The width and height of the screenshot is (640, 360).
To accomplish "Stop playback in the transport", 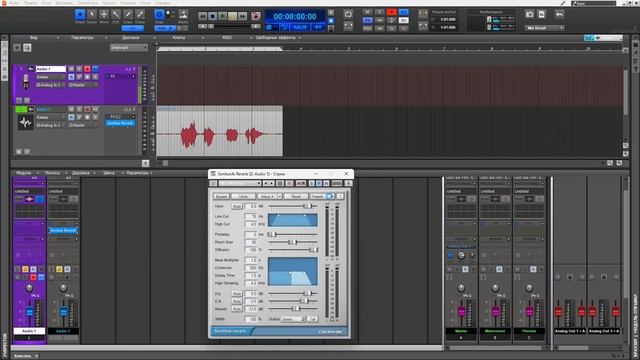I will tap(212, 16).
